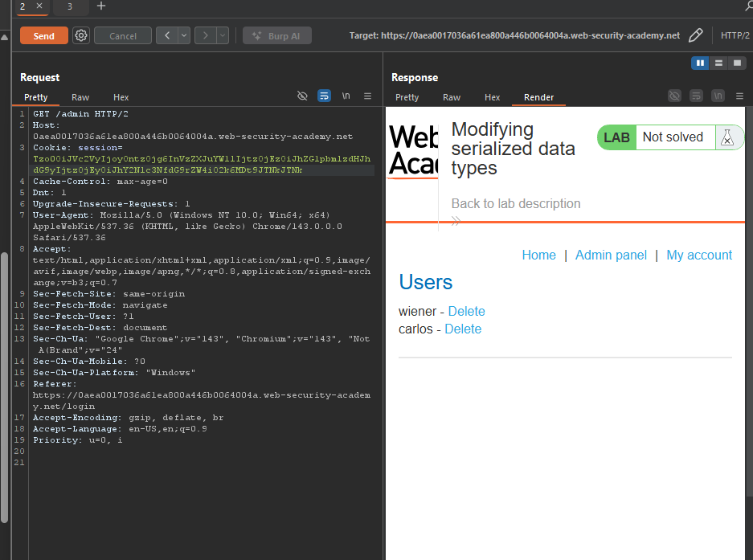753x560 pixels.
Task: Close Repeater tab 2
Action: (x=39, y=6)
